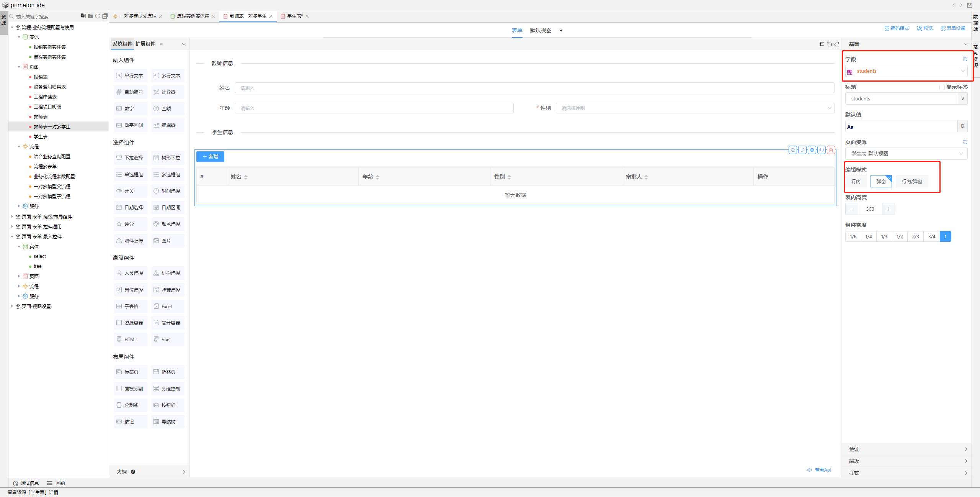Delete the subtable with red trash icon
The image size is (980, 497).
pyautogui.click(x=831, y=150)
